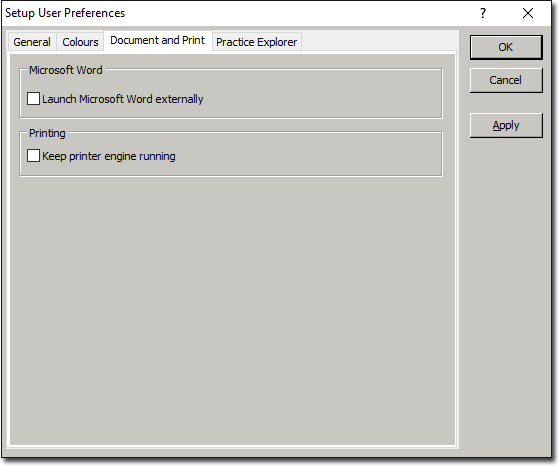
Task: Switch to the General tab
Action: pyautogui.click(x=32, y=42)
